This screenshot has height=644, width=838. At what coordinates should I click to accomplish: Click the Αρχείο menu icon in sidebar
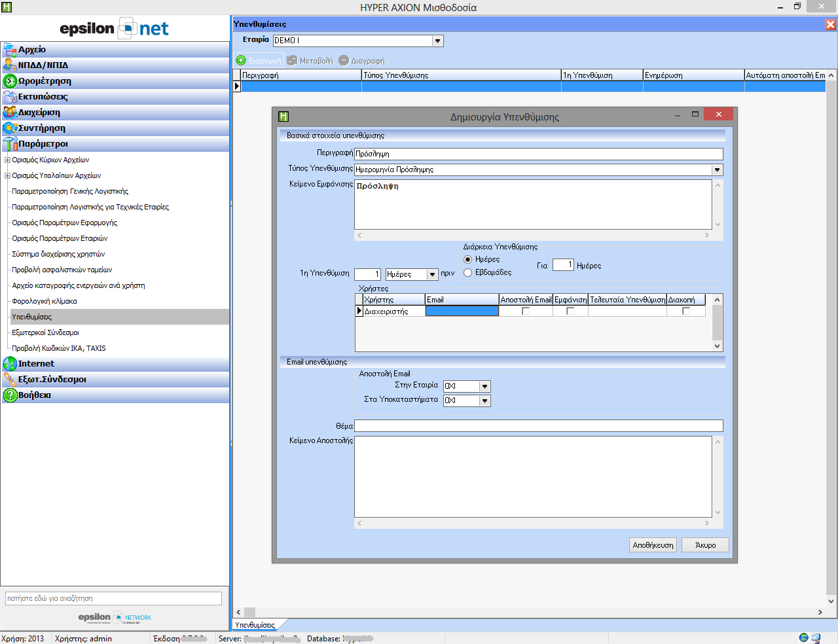(x=9, y=50)
